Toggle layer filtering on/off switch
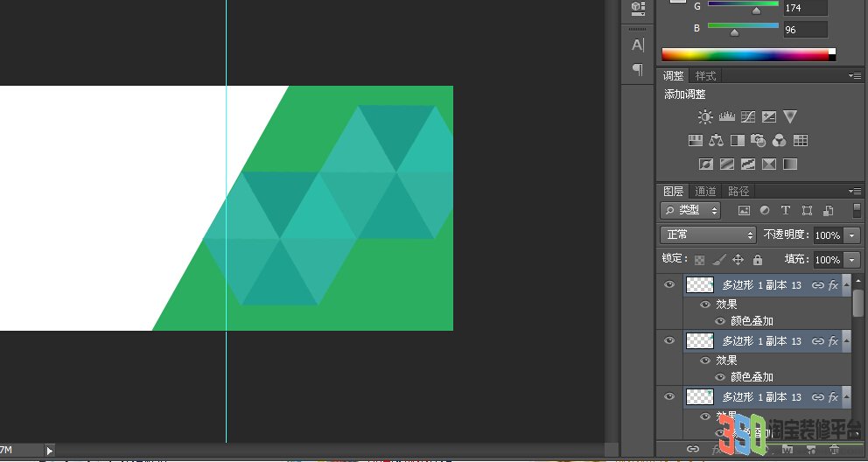This screenshot has width=868, height=462. (x=857, y=210)
